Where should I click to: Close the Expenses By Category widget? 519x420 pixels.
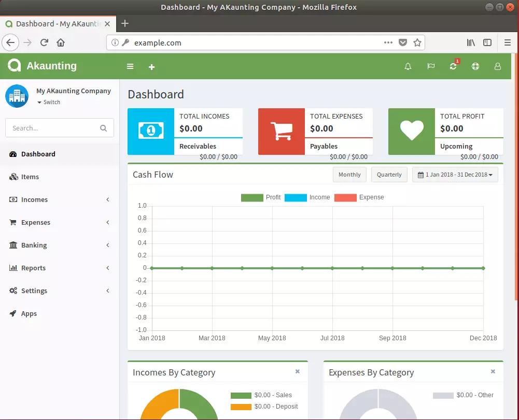coord(493,371)
